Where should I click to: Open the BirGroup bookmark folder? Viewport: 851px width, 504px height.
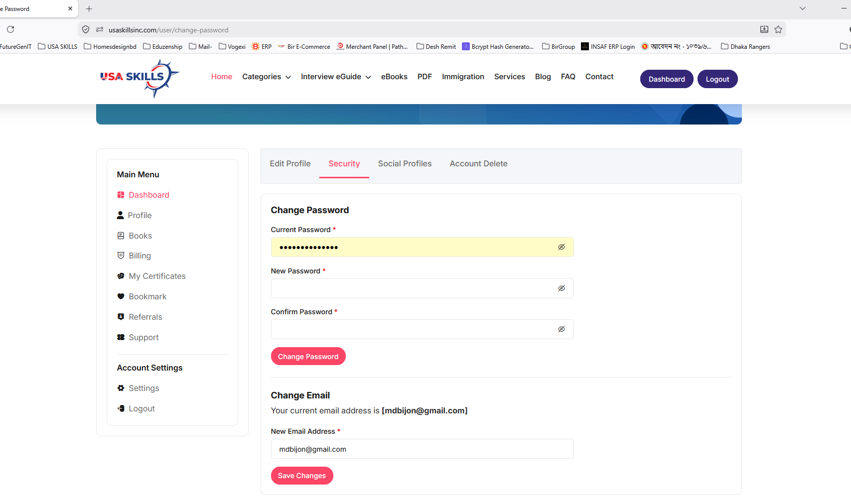[559, 46]
